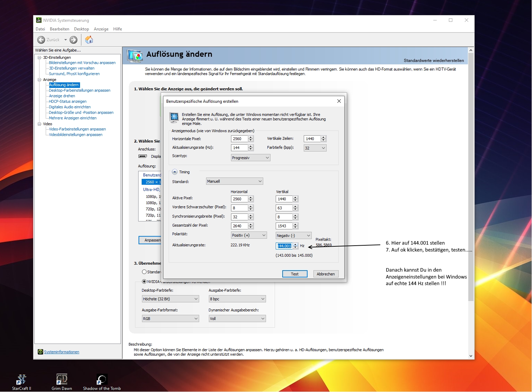
Task: Select Mehrere Anzeigen einrichten item
Action: [73, 118]
